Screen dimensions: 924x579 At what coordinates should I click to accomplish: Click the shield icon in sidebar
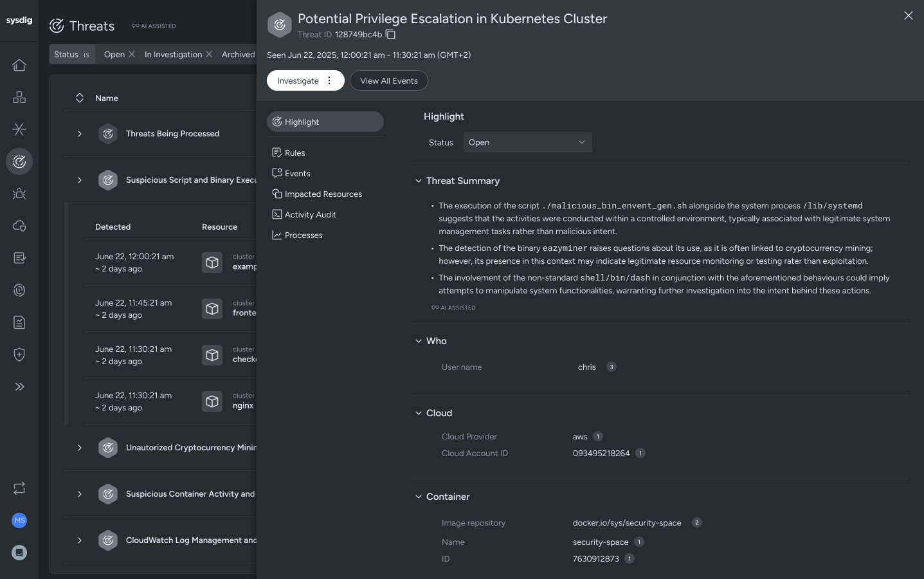pyautogui.click(x=19, y=354)
